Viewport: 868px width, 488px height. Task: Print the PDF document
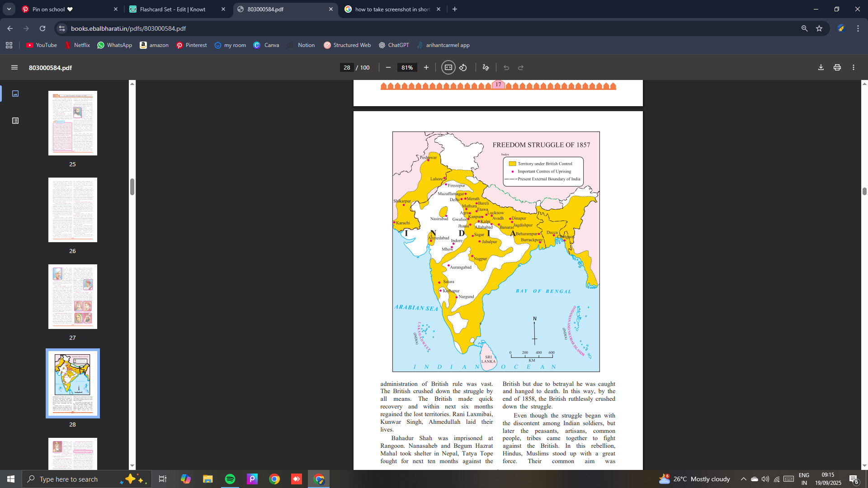pos(837,67)
